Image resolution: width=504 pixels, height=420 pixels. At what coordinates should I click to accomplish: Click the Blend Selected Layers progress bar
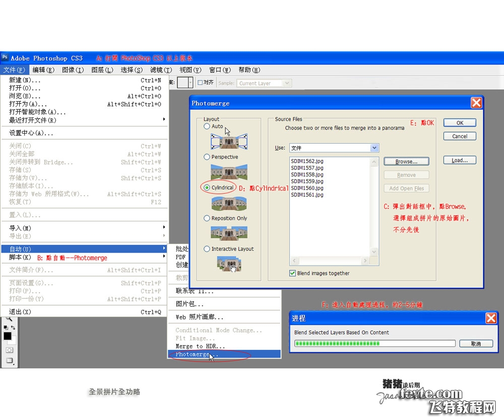click(375, 343)
